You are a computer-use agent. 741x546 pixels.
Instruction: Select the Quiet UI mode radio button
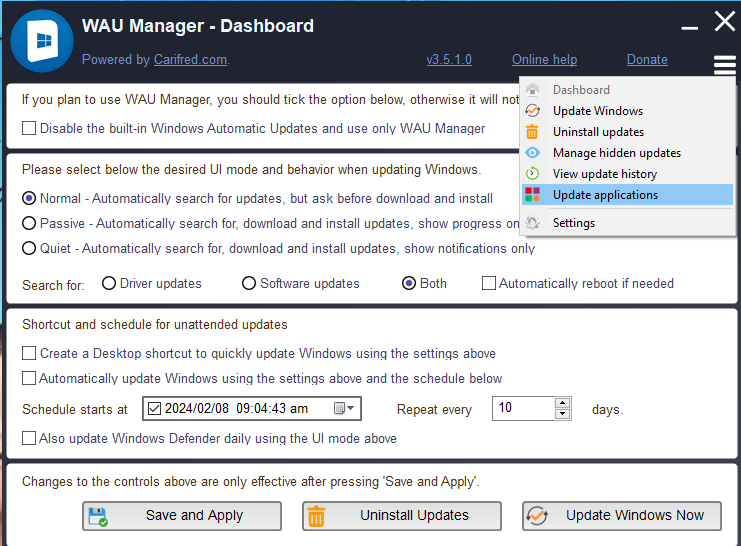tap(29, 248)
